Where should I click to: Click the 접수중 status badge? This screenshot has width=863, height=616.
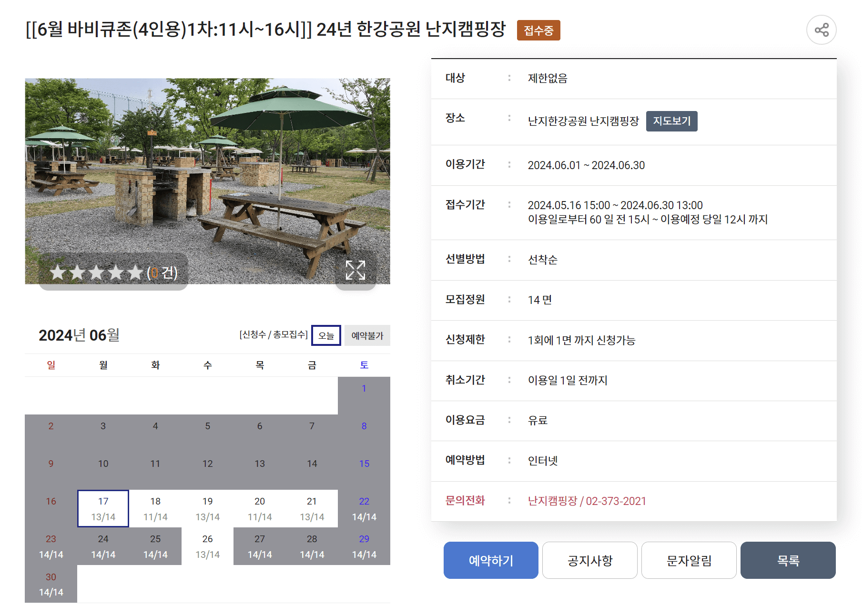coord(538,30)
